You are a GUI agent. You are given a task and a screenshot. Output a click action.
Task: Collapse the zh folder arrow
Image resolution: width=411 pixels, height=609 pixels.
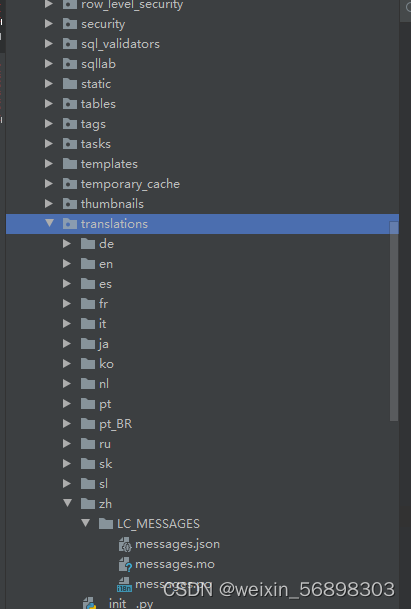point(68,503)
